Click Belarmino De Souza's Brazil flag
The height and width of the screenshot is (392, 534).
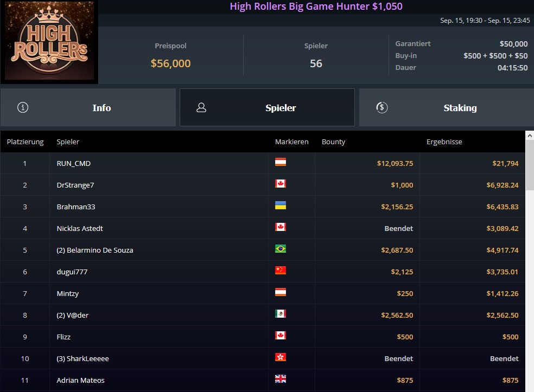click(281, 249)
